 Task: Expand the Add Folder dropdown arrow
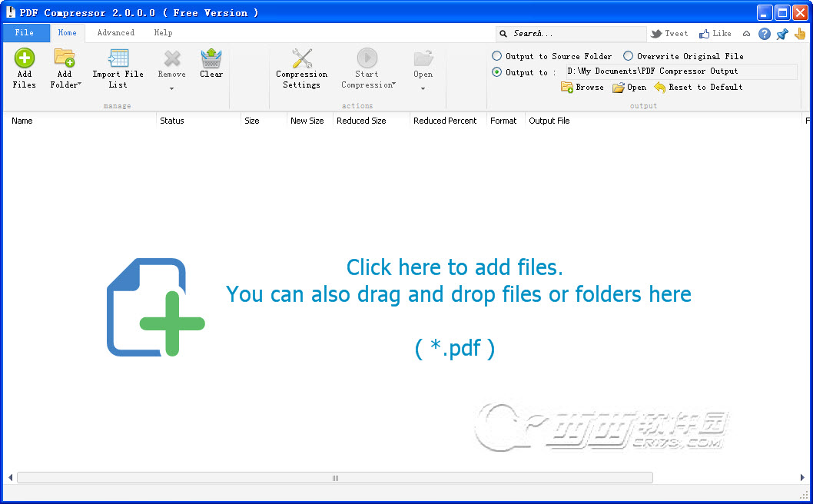click(x=80, y=84)
